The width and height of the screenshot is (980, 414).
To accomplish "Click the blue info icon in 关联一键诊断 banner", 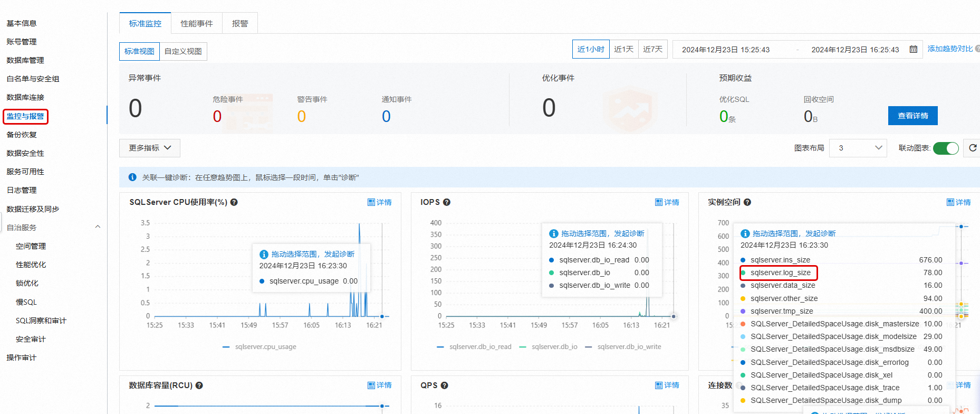I will pyautogui.click(x=132, y=177).
